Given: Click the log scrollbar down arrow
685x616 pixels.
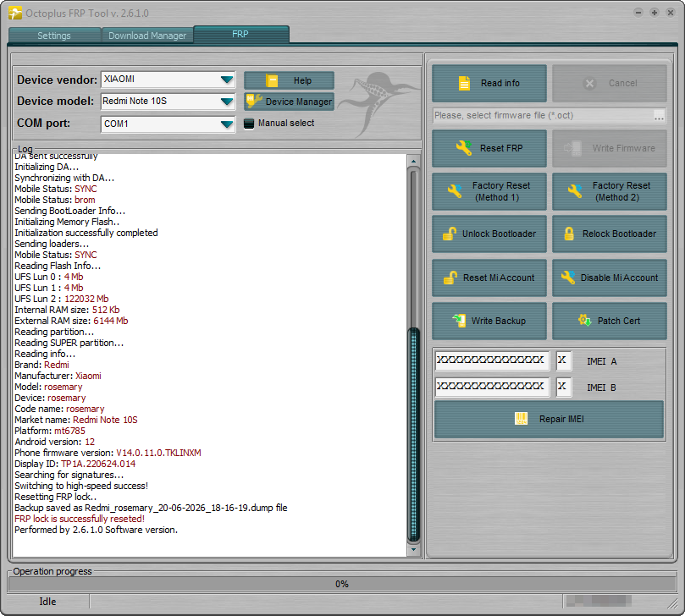Looking at the screenshot, I should (413, 549).
